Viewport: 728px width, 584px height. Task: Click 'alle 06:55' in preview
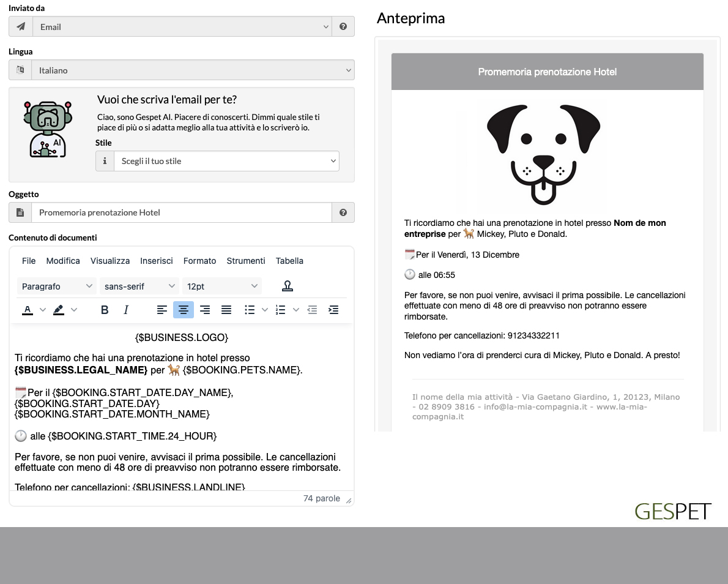(x=436, y=275)
